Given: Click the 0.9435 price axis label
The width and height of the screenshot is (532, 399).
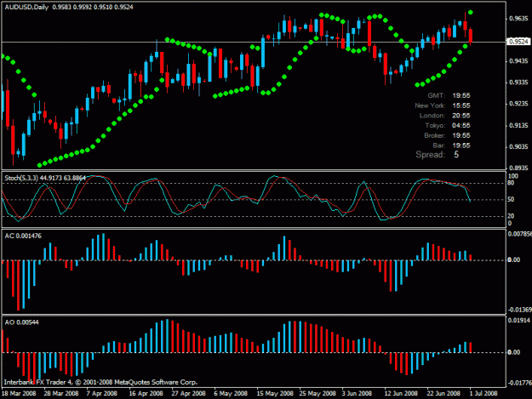Looking at the screenshot, I should [518, 61].
